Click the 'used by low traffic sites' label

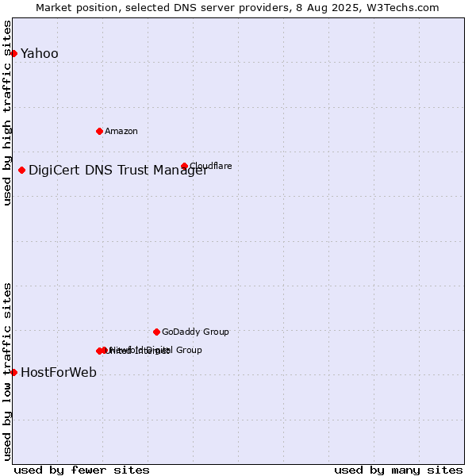coord(7,372)
